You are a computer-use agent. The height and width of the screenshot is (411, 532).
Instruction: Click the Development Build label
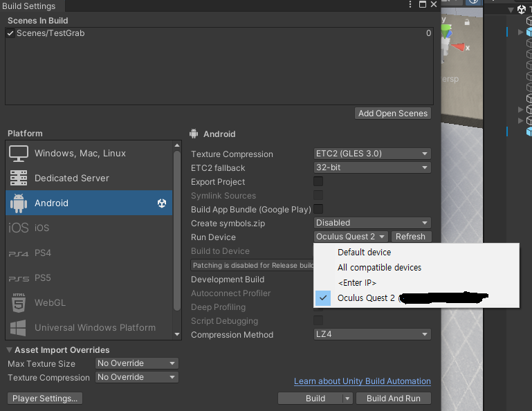(228, 280)
